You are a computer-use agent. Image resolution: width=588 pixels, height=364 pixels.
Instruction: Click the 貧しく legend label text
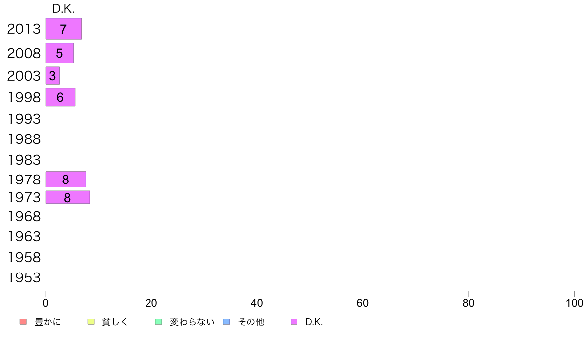pos(115,322)
